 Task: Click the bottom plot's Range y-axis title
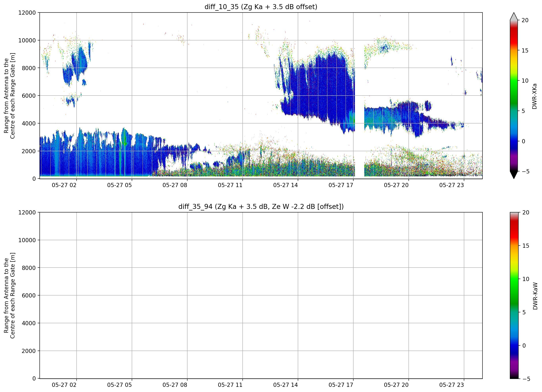pyautogui.click(x=9, y=295)
